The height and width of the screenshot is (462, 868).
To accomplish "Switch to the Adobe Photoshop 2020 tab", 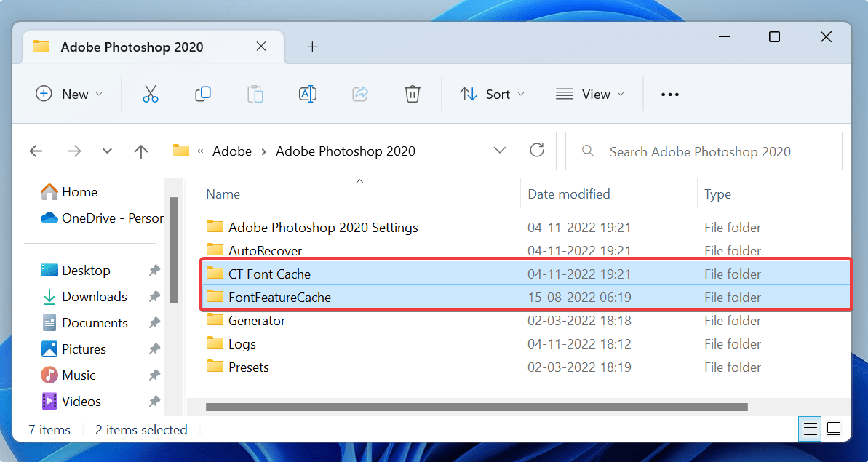I will click(x=131, y=47).
